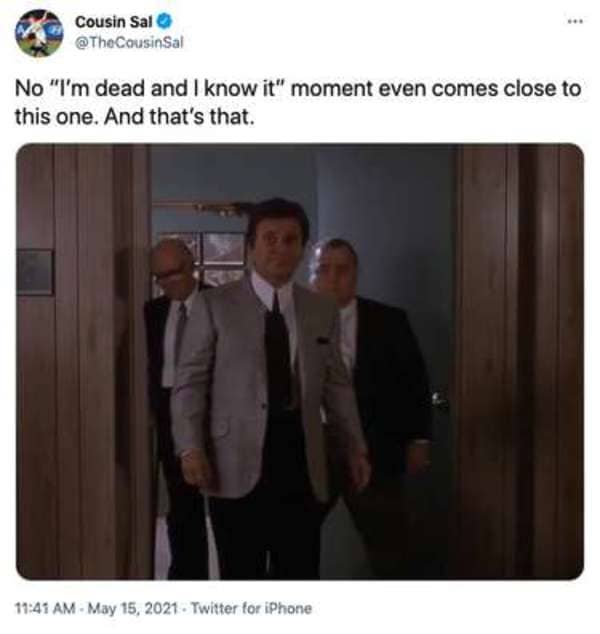Click the wooden door panel right of the doorway

[520, 361]
